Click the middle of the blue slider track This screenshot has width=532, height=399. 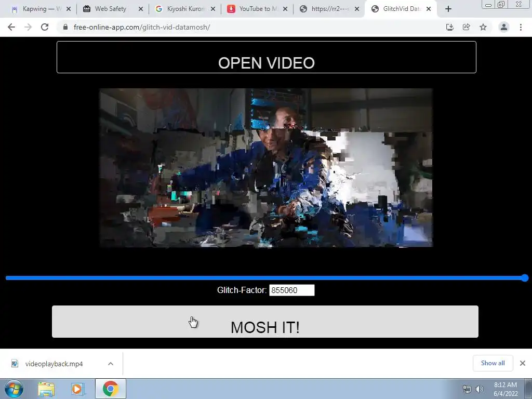pos(266,278)
